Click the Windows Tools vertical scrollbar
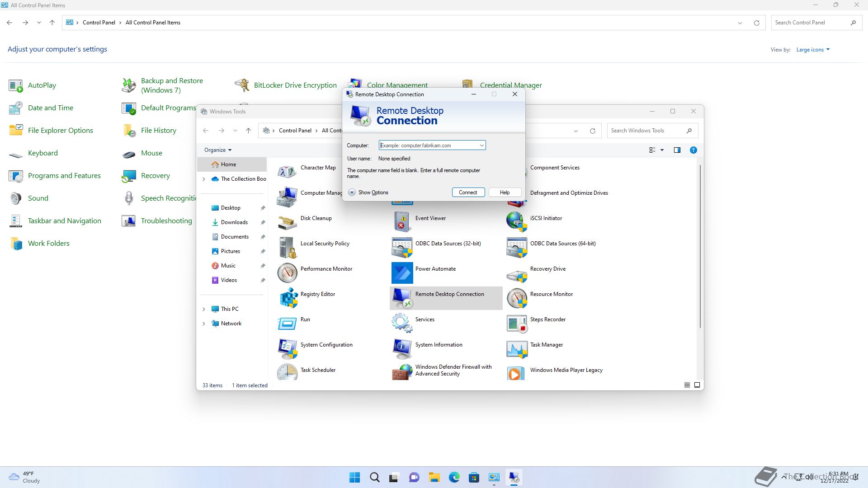The width and height of the screenshot is (868, 488). pyautogui.click(x=700, y=246)
